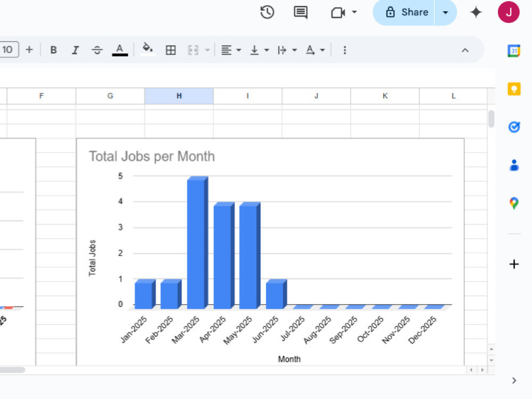
Task: Expand horizontal align dropdown arrow
Action: 239,50
